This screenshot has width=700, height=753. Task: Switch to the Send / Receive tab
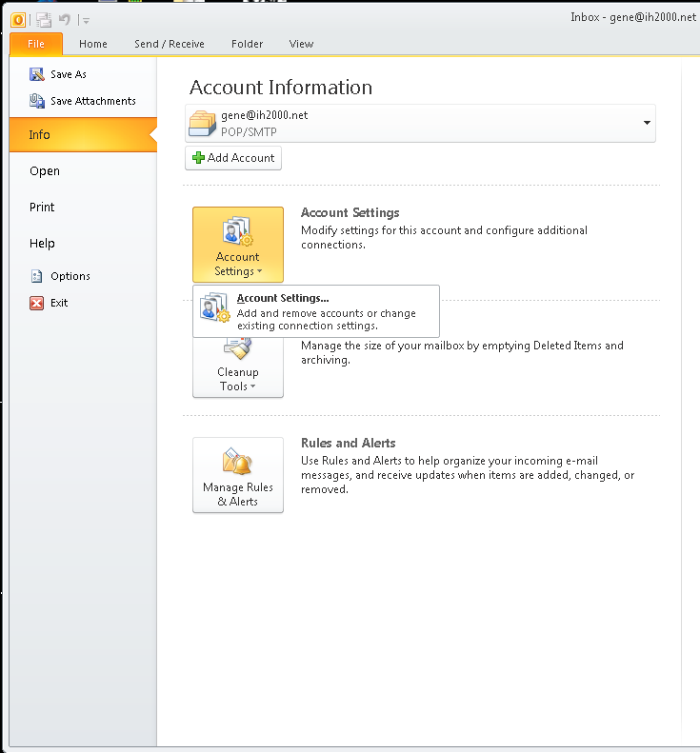tap(170, 44)
